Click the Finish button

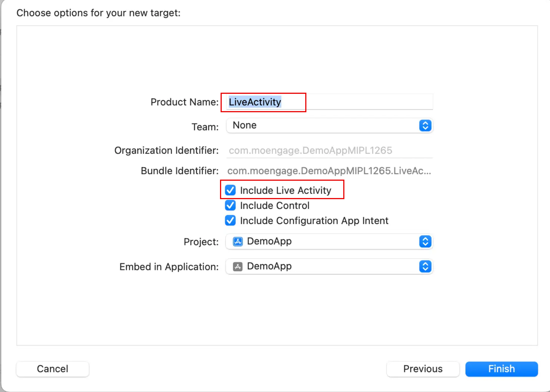(502, 369)
